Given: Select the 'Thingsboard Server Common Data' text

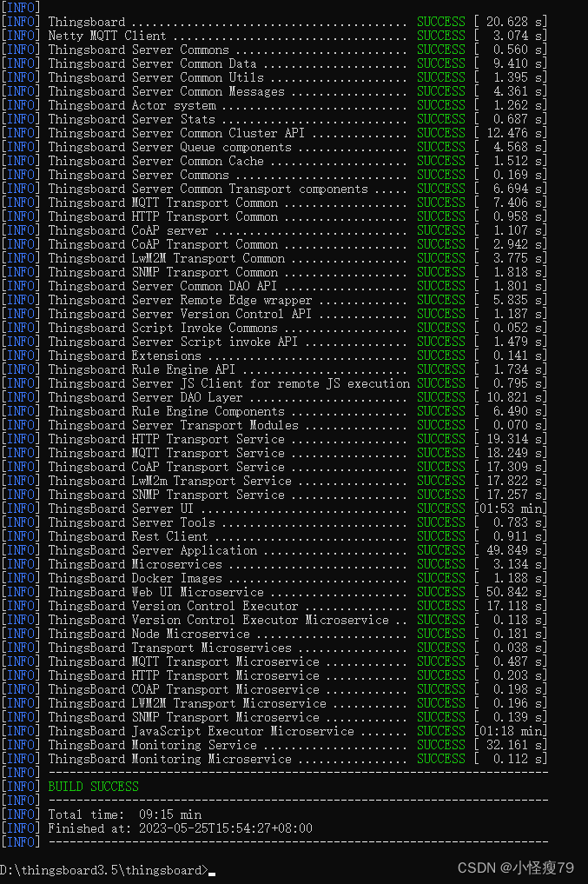Looking at the screenshot, I should point(152,63).
